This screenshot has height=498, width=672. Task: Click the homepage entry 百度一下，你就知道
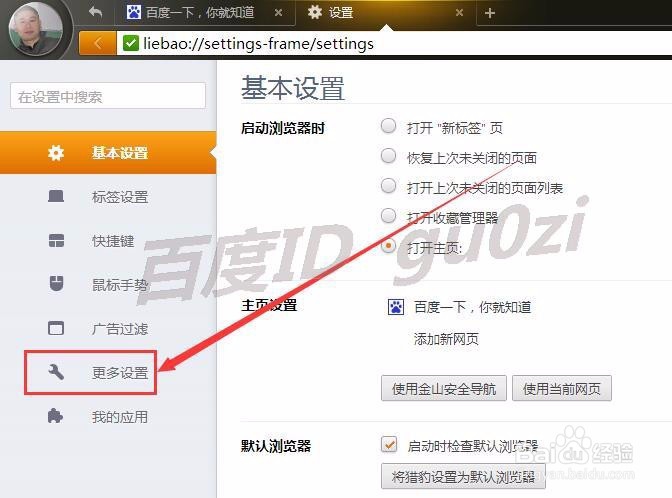click(x=473, y=307)
